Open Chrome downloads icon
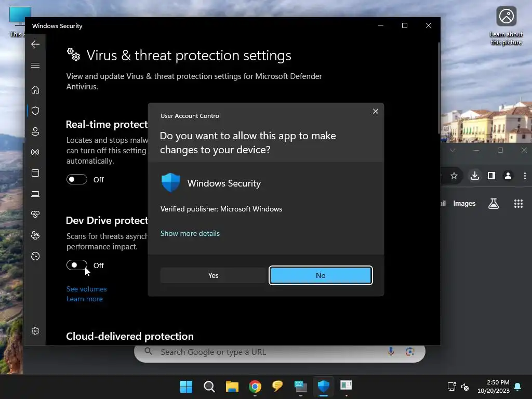532x399 pixels. [x=475, y=176]
